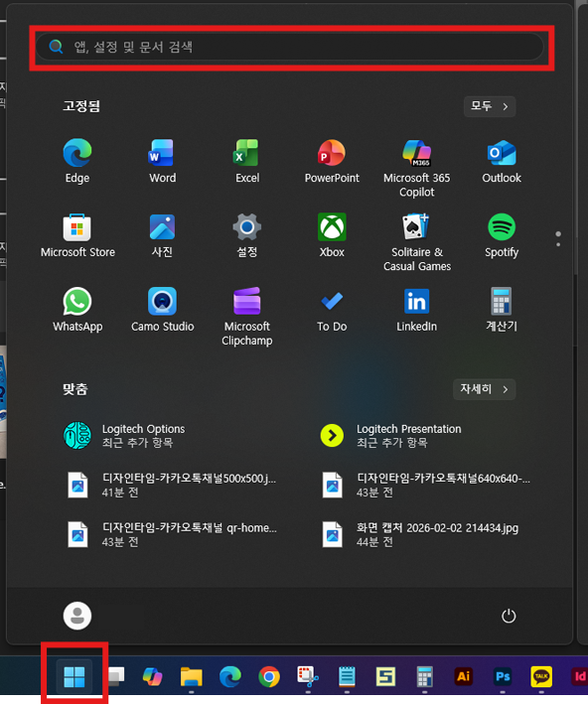Open WhatsApp from Start menu
Viewport: 588px width, 704px height.
click(x=77, y=310)
